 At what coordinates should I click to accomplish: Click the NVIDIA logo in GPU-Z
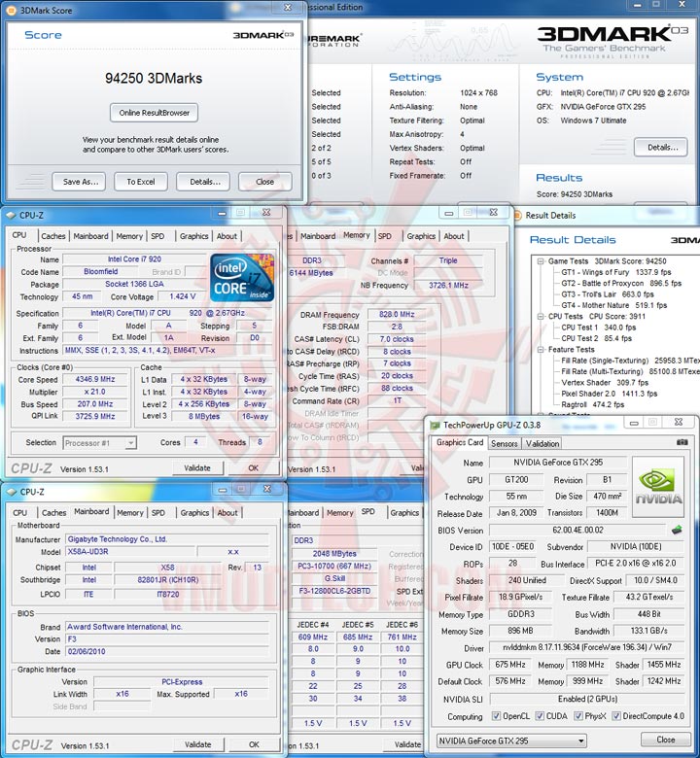pyautogui.click(x=658, y=487)
